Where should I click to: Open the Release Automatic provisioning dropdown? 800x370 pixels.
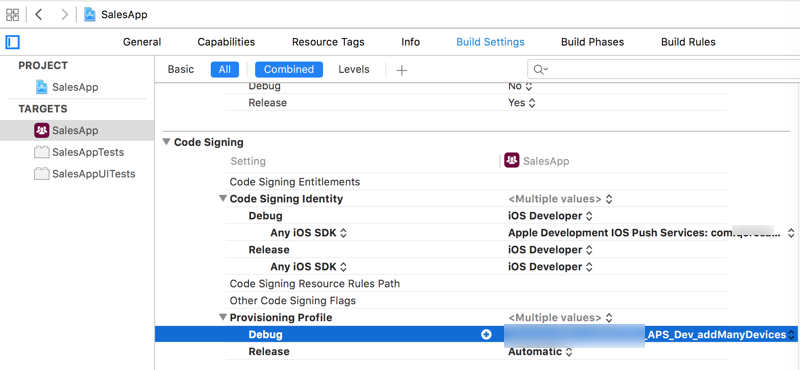(x=540, y=352)
